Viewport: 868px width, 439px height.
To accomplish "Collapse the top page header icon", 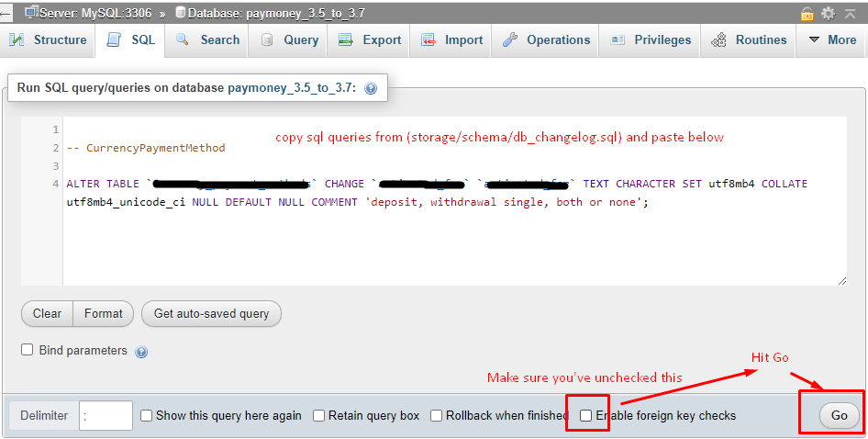I will [850, 13].
